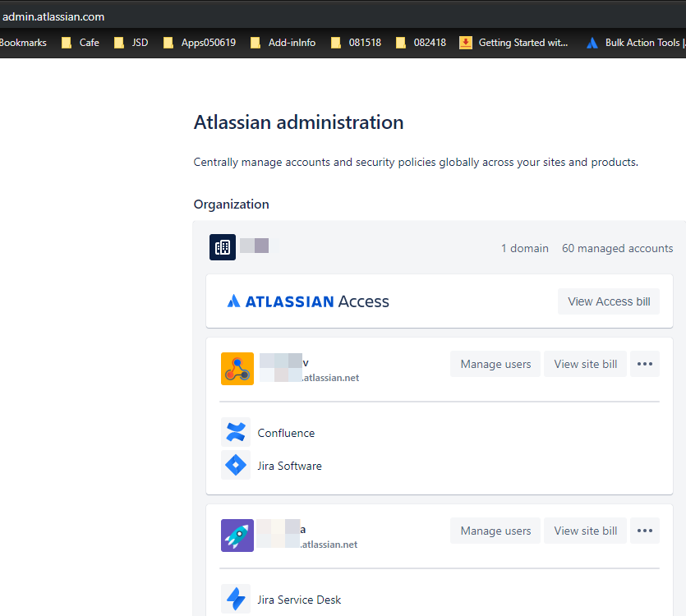This screenshot has width=686, height=616.
Task: Click the Confluence product label
Action: pyautogui.click(x=286, y=433)
